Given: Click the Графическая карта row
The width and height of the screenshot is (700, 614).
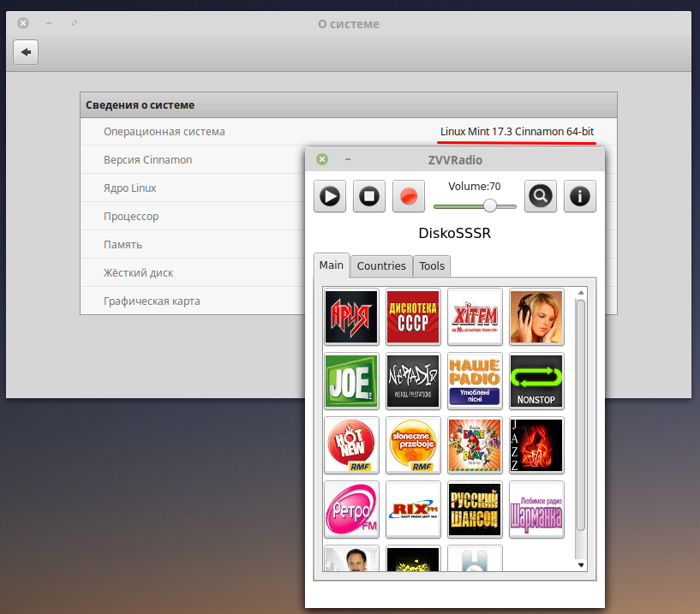Looking at the screenshot, I should pos(193,301).
